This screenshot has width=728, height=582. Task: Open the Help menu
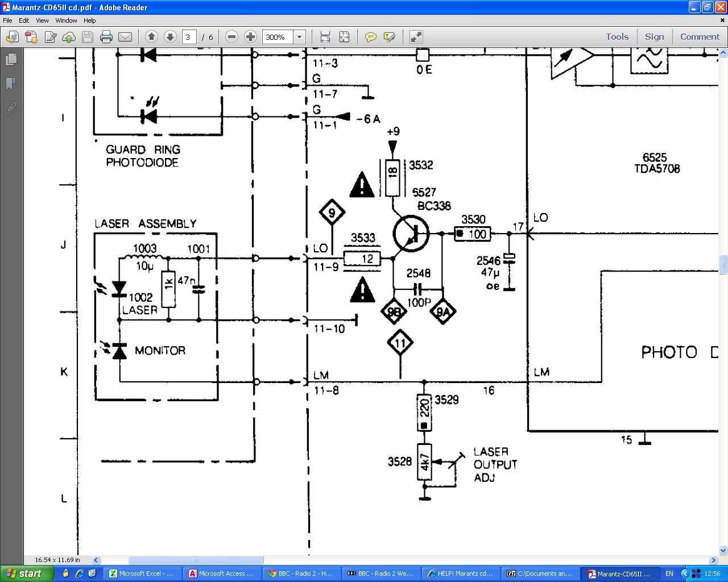[x=90, y=20]
